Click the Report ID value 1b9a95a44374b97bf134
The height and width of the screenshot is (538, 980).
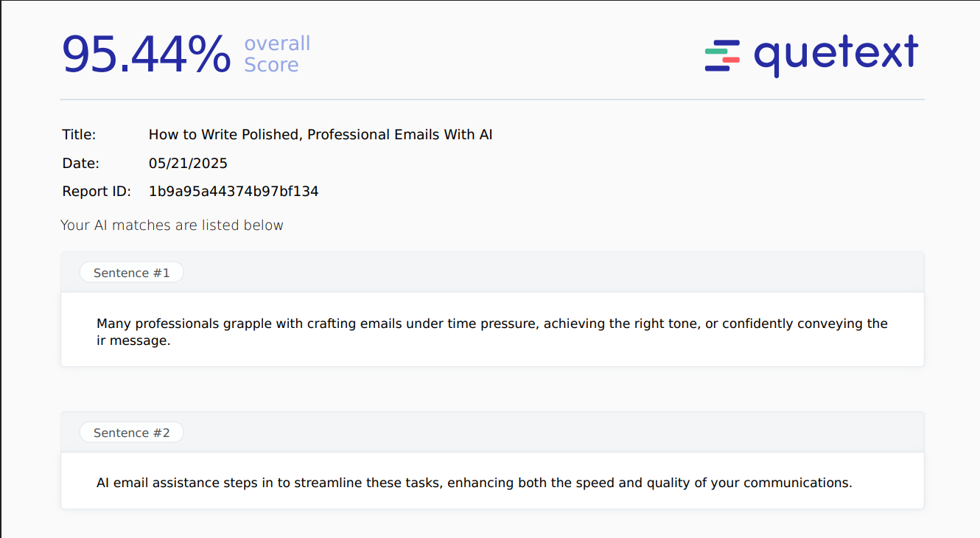coord(234,192)
